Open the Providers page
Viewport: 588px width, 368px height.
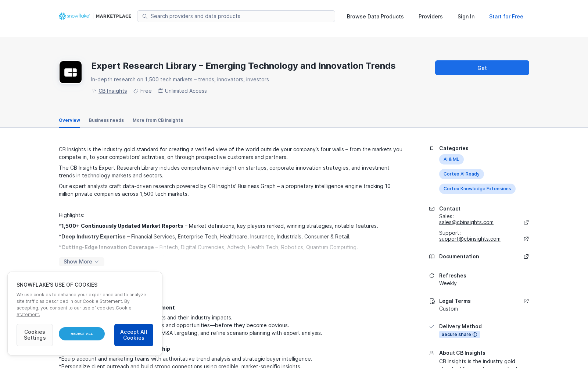[x=431, y=17]
